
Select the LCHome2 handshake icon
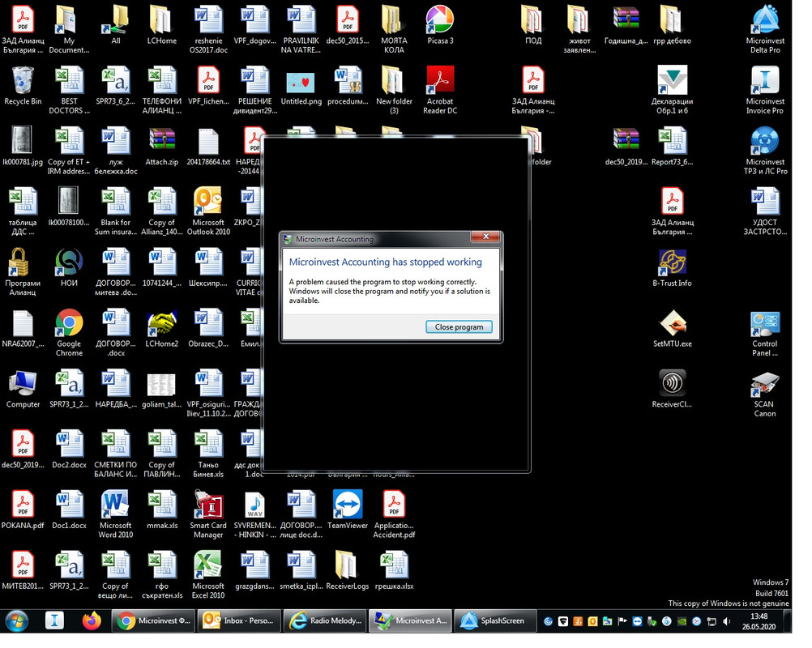click(x=161, y=328)
